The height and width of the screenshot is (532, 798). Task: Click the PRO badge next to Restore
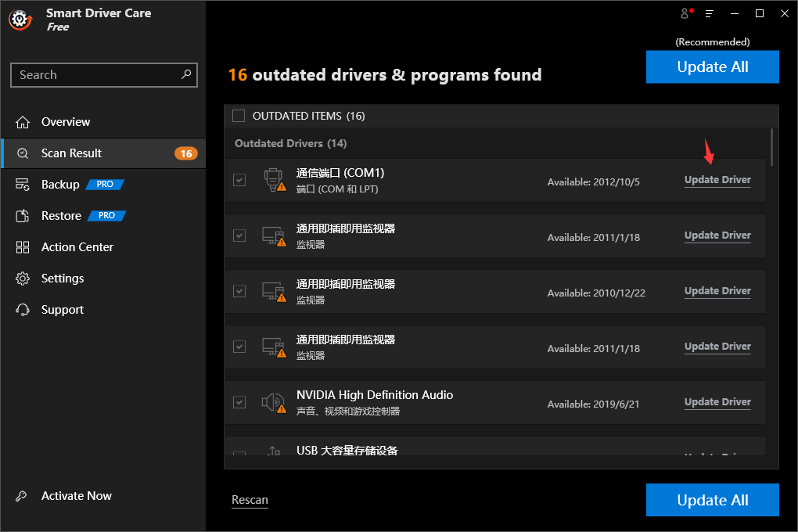click(x=106, y=215)
